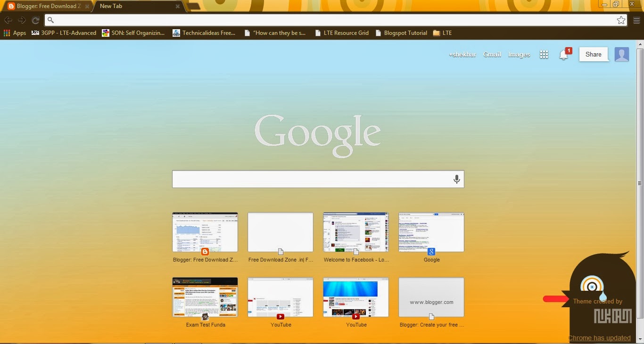Viewport: 644px width, 344px height.
Task: Reload the current page
Action: (x=35, y=20)
